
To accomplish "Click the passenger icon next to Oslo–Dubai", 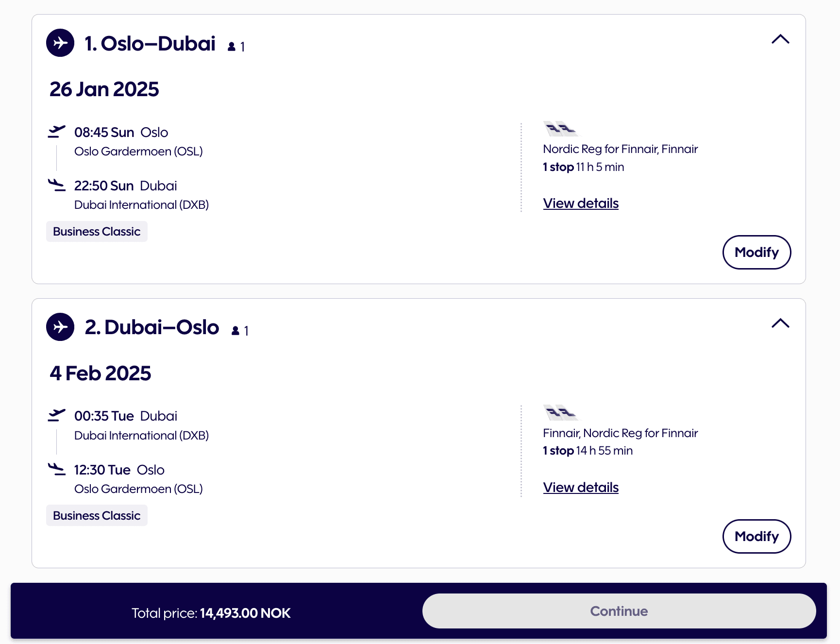I will (232, 47).
